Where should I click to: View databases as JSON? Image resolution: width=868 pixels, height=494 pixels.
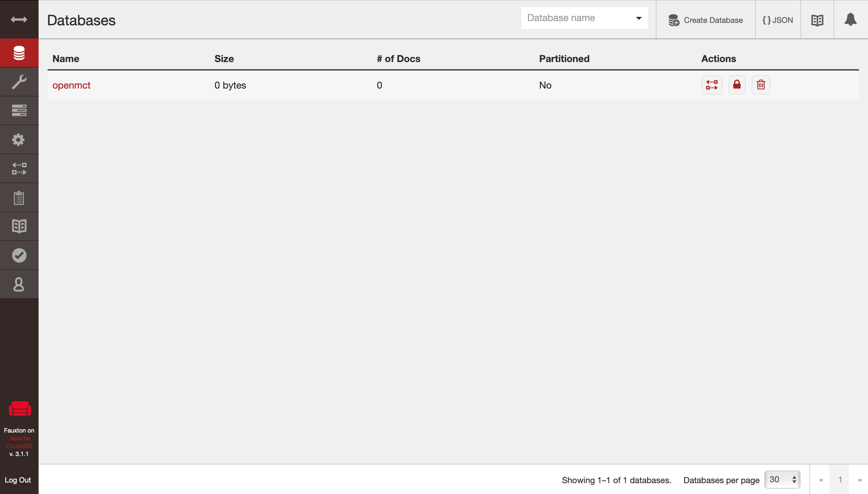777,20
